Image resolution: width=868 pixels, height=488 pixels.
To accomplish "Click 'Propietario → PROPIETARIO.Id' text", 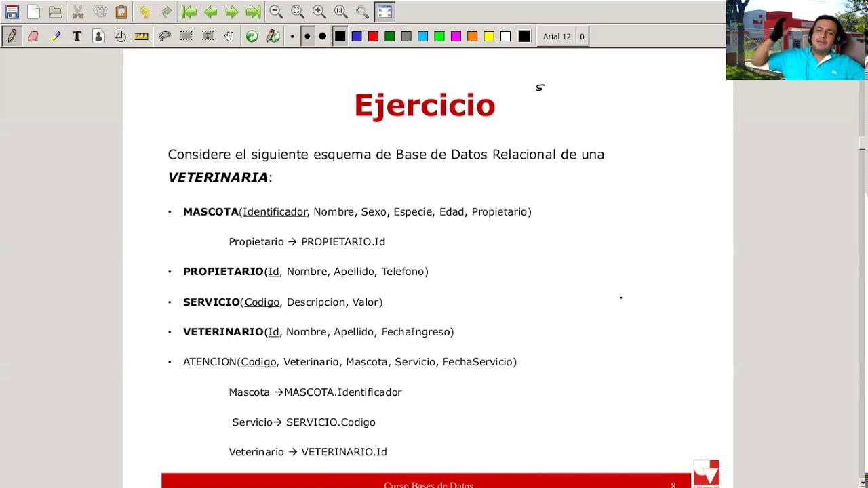I will point(307,242).
